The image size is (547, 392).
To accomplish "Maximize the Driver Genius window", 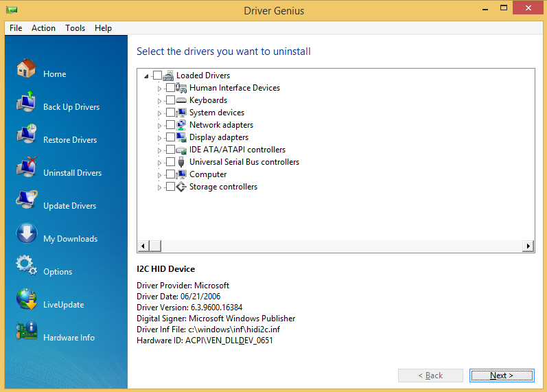I will click(503, 8).
